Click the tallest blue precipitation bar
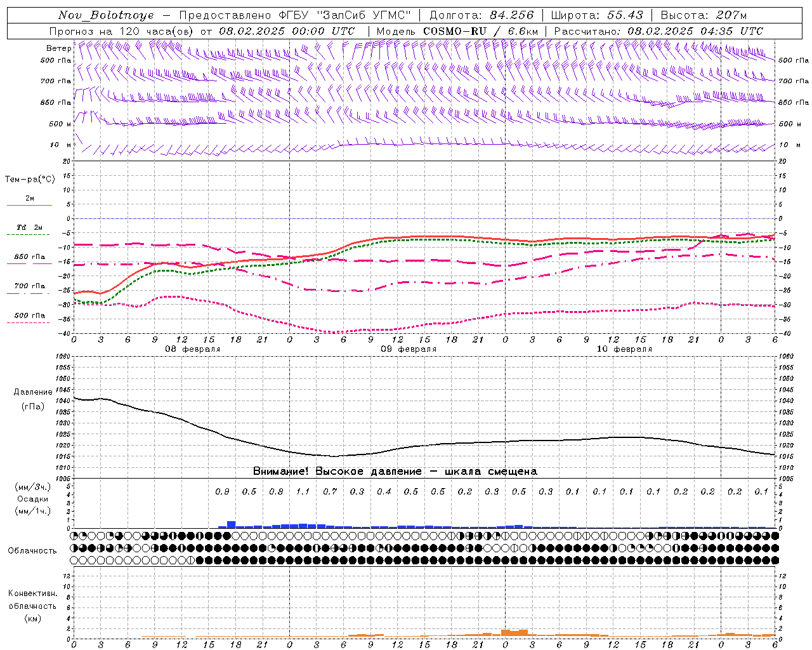The height and width of the screenshot is (650, 812). click(231, 524)
